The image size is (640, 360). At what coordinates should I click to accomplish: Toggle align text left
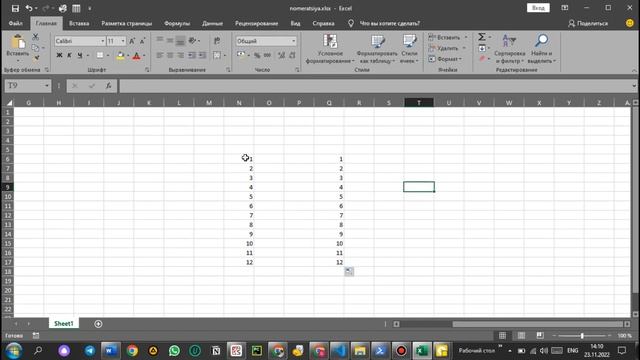[x=160, y=55]
